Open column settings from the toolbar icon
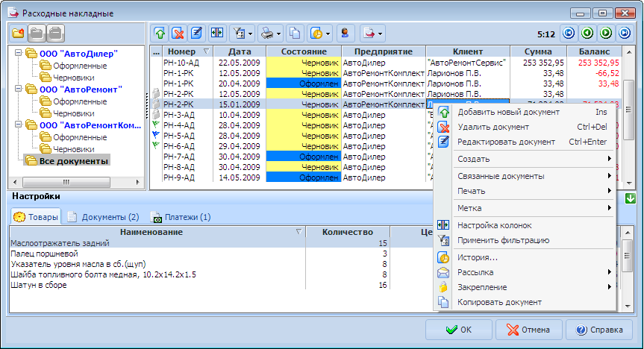Screen dimensions: 644x349 tap(216, 34)
